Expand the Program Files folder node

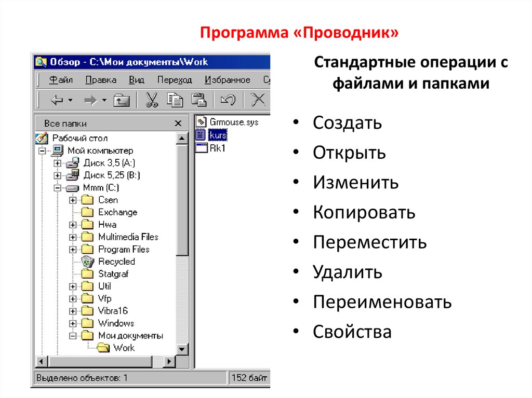click(x=73, y=250)
